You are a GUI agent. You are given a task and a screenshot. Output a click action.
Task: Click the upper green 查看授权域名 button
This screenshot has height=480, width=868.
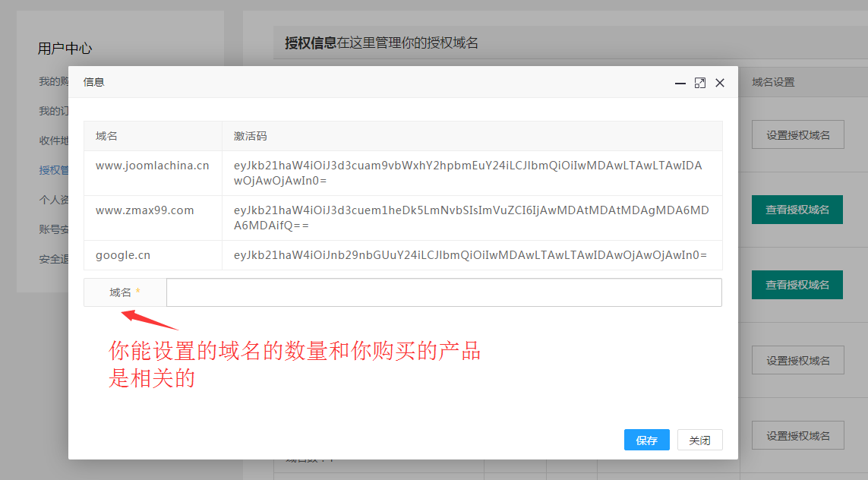click(797, 210)
